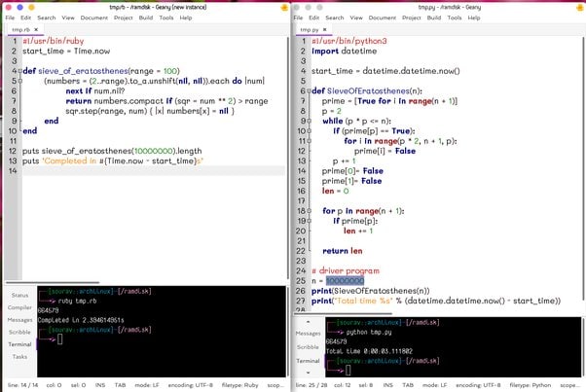
Task: Click 'ruby tmp.rb' command in left terminal
Action: pyautogui.click(x=77, y=301)
